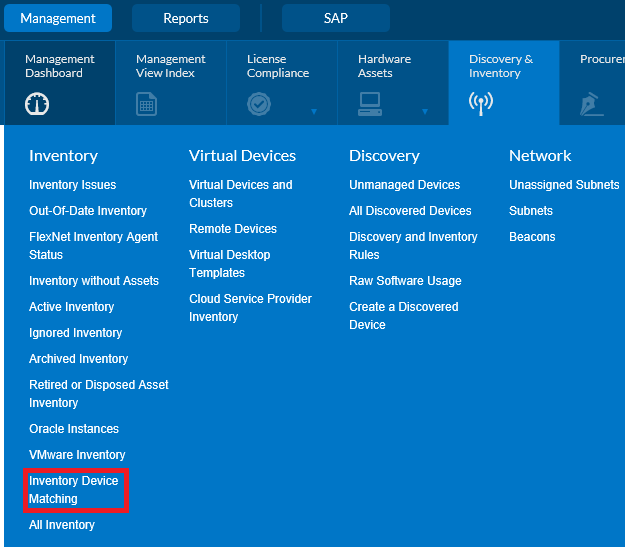The height and width of the screenshot is (547, 625).
Task: Click the Hardware Assets computer icon
Action: click(x=370, y=104)
